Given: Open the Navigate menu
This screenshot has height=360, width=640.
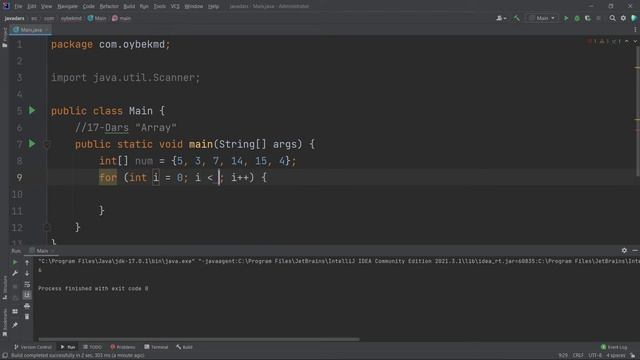Looking at the screenshot, I should pos(67,6).
